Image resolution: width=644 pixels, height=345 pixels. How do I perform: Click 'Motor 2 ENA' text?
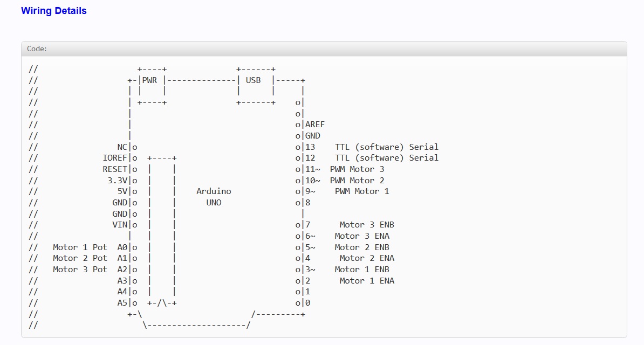367,258
